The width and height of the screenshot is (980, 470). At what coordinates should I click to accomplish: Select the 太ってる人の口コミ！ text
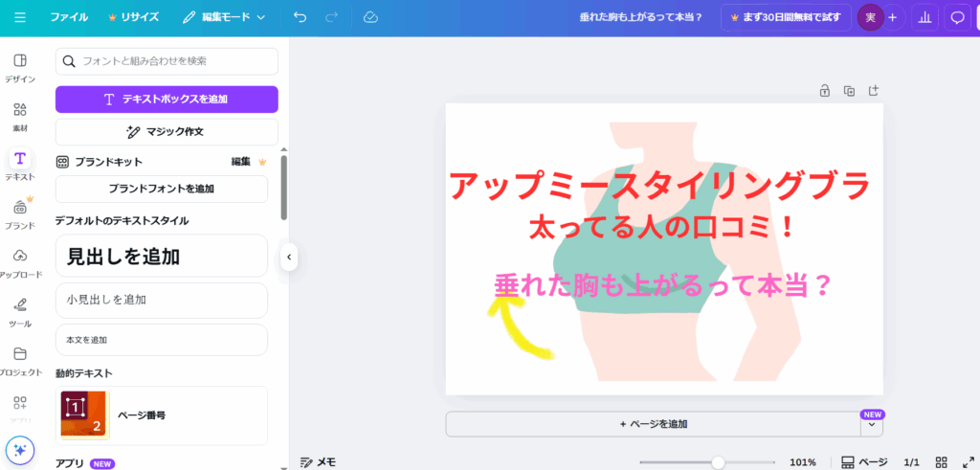click(x=662, y=229)
